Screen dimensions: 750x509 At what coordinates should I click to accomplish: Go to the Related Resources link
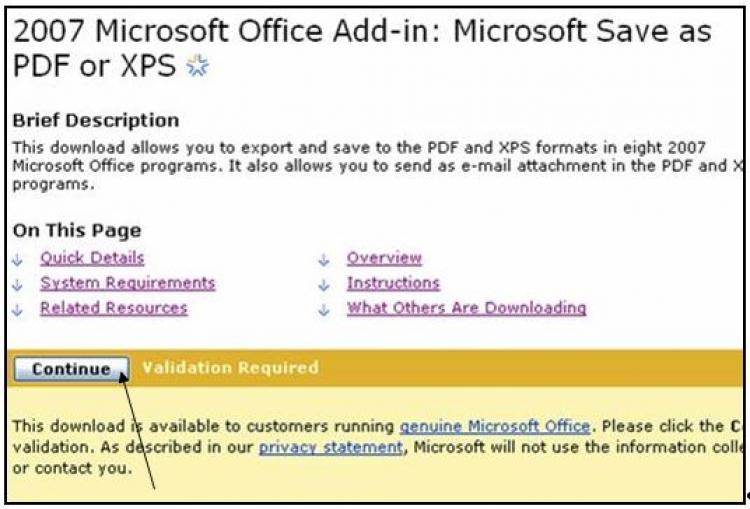pyautogui.click(x=113, y=308)
